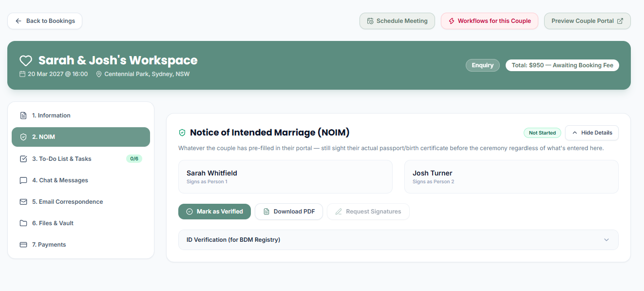Screen dimensions: 644x291
Task: Click the Not Started status badge
Action: coord(542,133)
